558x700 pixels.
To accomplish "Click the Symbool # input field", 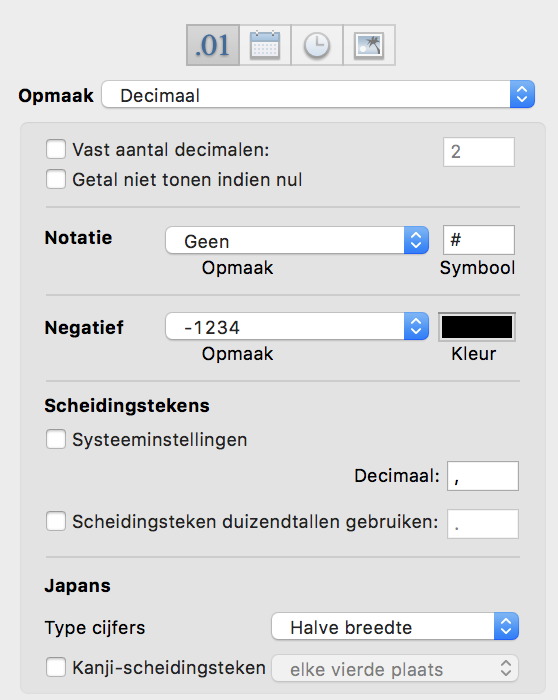I will [479, 240].
